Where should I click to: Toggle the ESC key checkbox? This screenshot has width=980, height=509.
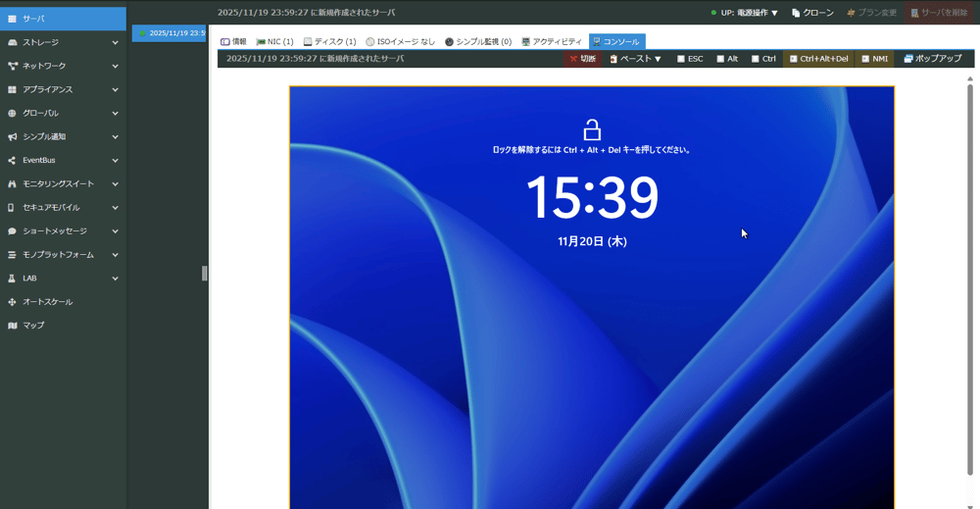681,59
